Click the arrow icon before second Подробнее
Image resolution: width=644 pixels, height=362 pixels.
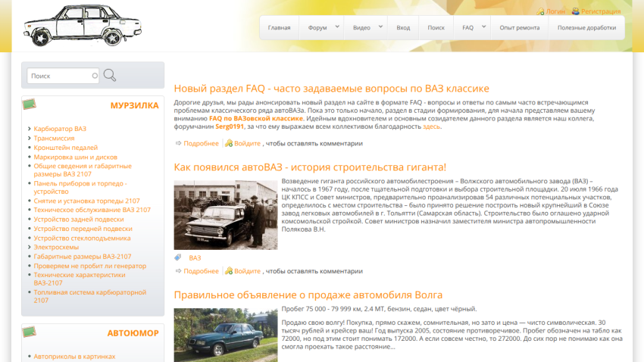click(178, 271)
